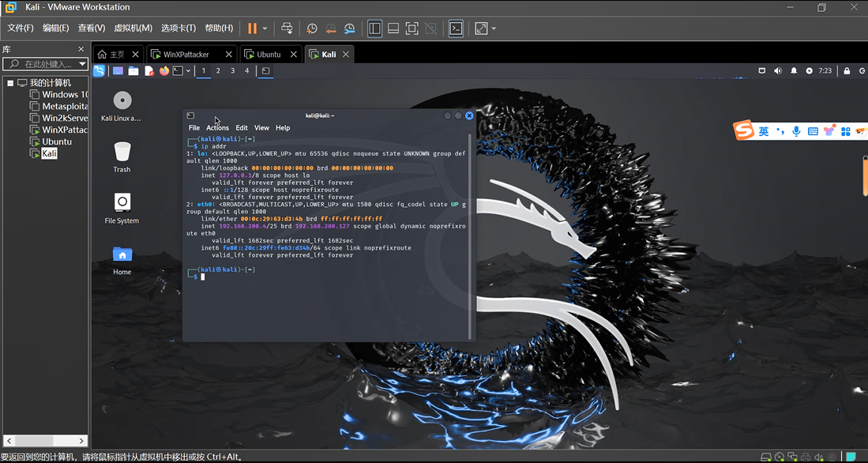This screenshot has width=868, height=463.
Task: Open the Home folder desktop icon
Action: click(x=122, y=260)
